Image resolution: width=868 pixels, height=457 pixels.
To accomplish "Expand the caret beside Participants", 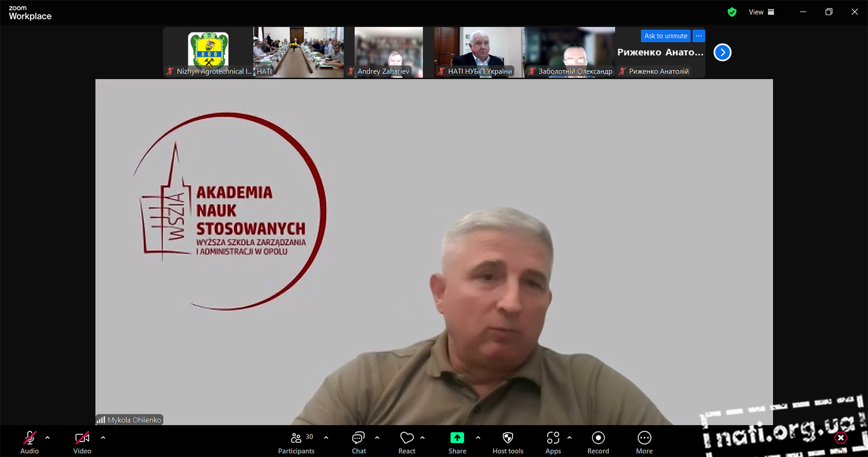I will coord(326,438).
